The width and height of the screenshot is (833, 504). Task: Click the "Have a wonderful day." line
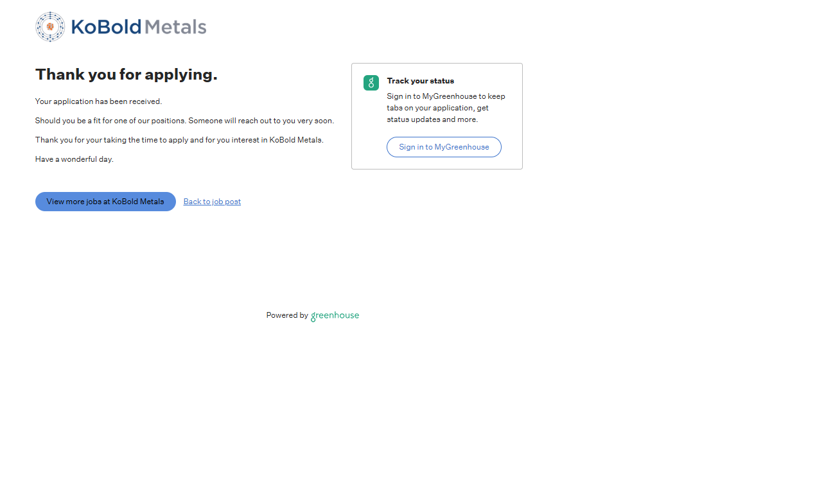click(74, 159)
